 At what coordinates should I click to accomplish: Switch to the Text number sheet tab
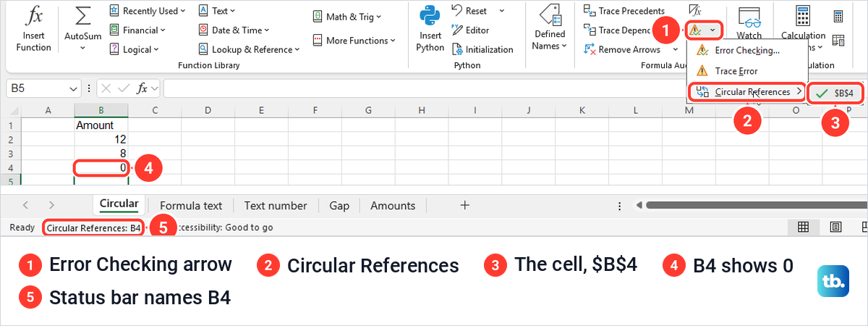(276, 205)
